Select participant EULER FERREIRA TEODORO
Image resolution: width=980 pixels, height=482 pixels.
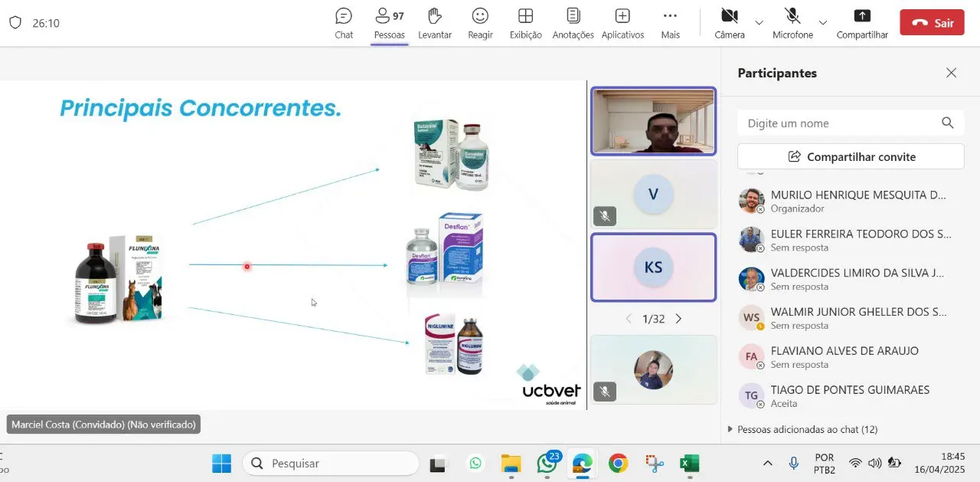click(x=851, y=240)
